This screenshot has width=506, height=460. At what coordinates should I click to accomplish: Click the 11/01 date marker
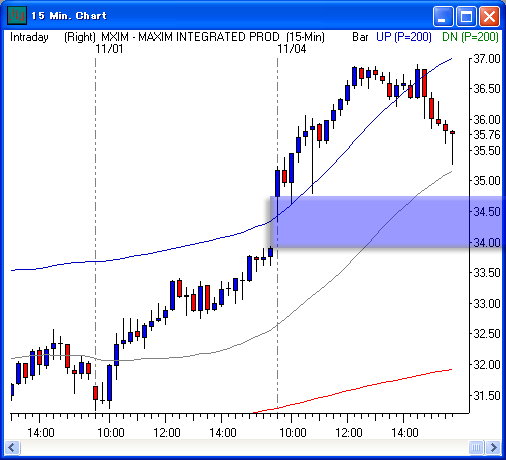[x=109, y=49]
